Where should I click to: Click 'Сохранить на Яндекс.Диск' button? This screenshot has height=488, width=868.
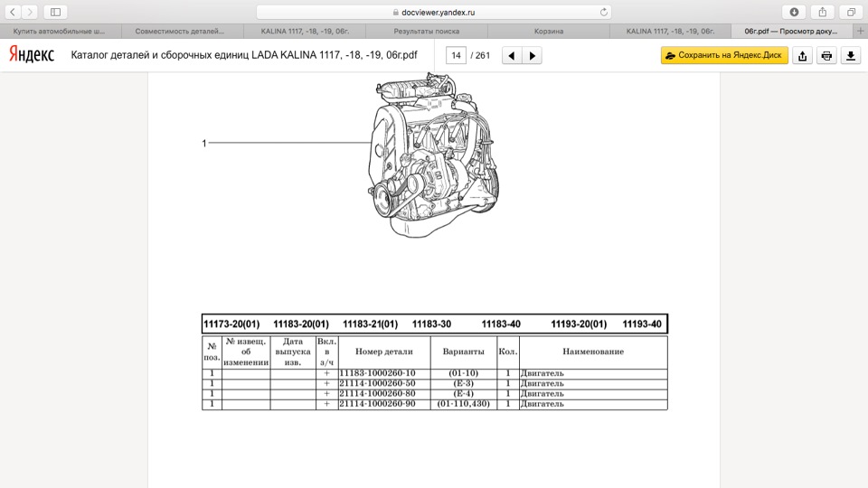tap(724, 55)
